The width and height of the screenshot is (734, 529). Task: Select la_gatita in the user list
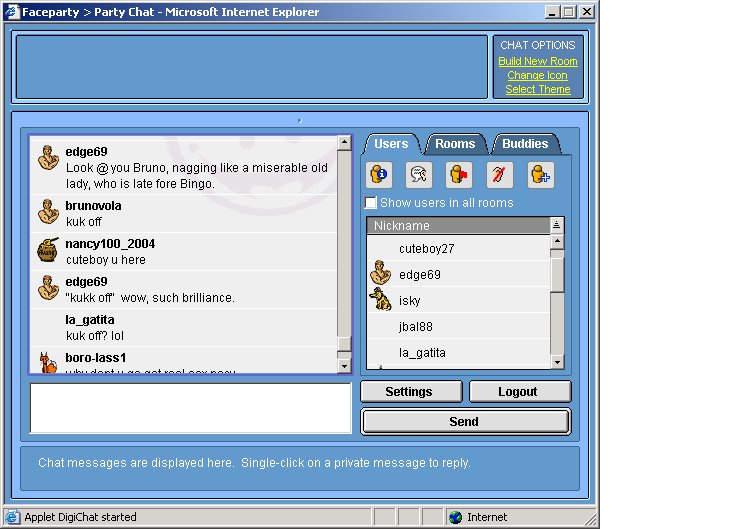(x=459, y=352)
